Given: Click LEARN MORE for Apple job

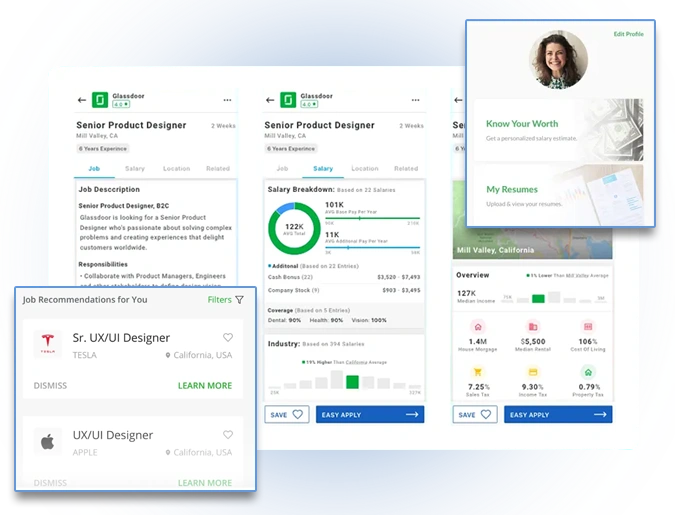Looking at the screenshot, I should pyautogui.click(x=205, y=483).
